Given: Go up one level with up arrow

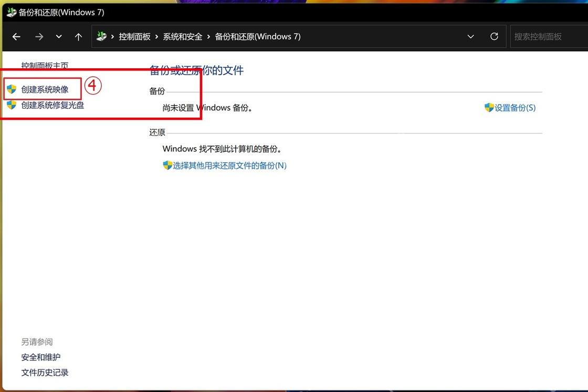Looking at the screenshot, I should [78, 37].
